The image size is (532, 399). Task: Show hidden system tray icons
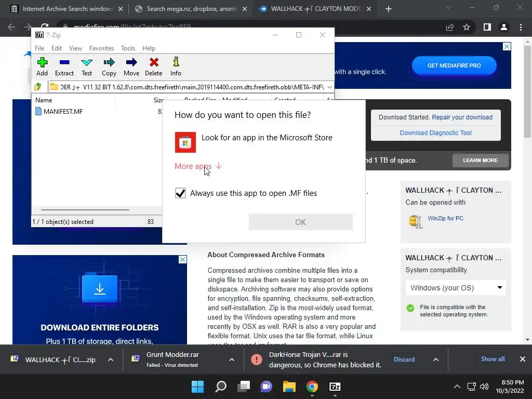[457, 387]
